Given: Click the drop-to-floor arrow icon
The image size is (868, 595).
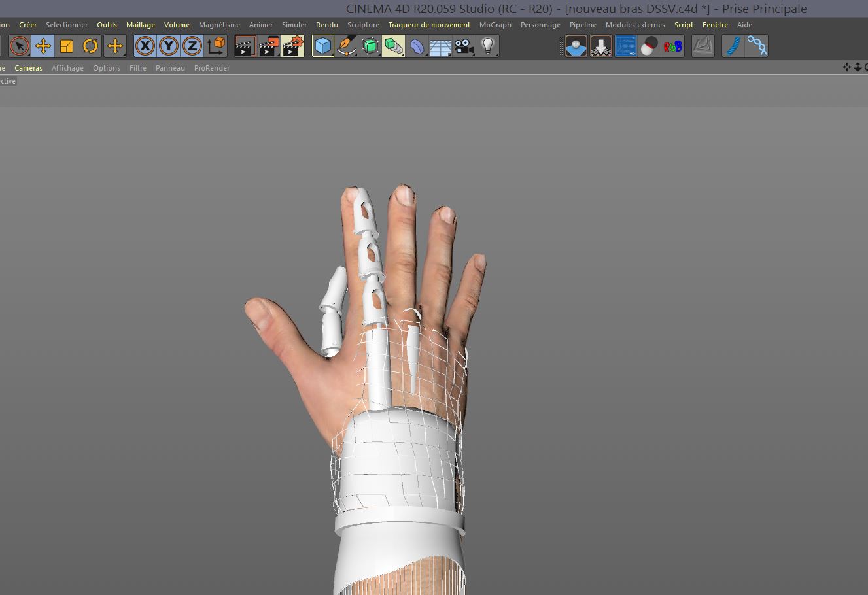Looking at the screenshot, I should pos(600,46).
